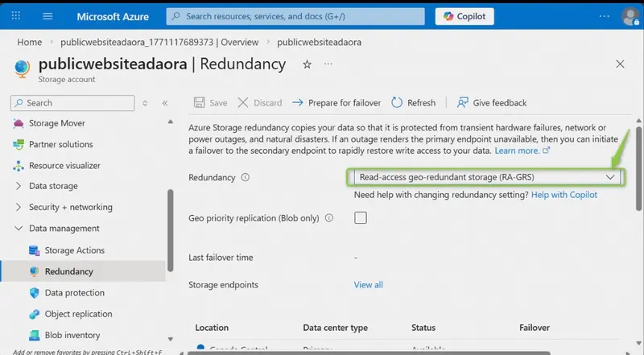Open the user account avatar
Image resolution: width=644 pixels, height=355 pixels.
tap(630, 16)
